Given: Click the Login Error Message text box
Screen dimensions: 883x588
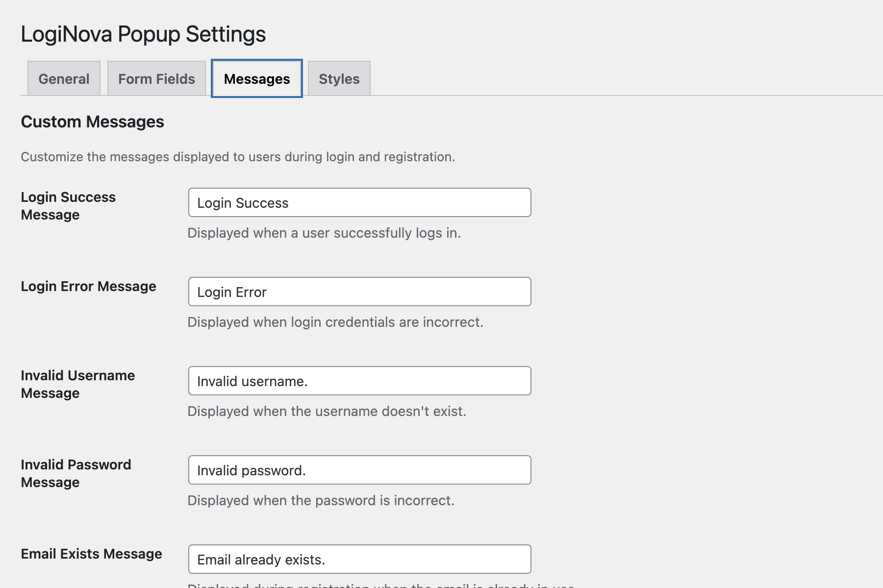Looking at the screenshot, I should tap(359, 292).
